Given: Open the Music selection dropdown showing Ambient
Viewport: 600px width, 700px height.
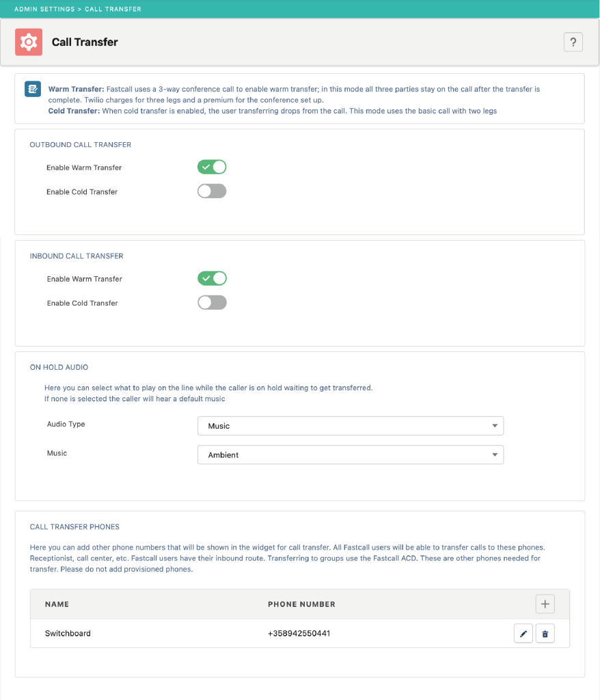Looking at the screenshot, I should coord(351,455).
